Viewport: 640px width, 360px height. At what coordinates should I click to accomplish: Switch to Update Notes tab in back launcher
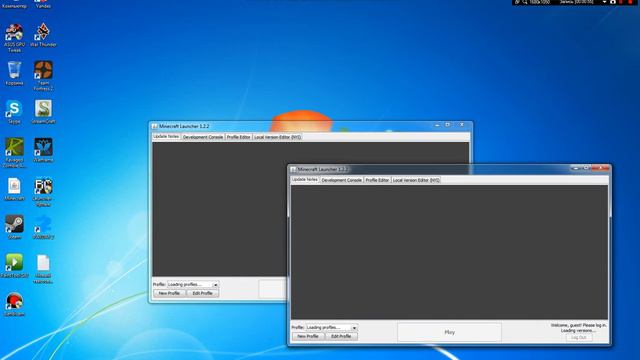[166, 136]
